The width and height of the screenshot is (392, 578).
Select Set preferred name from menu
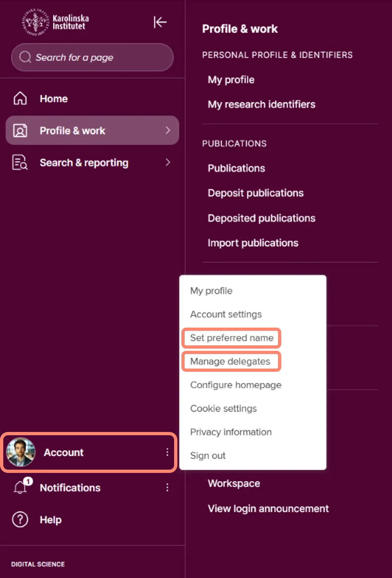tap(232, 338)
